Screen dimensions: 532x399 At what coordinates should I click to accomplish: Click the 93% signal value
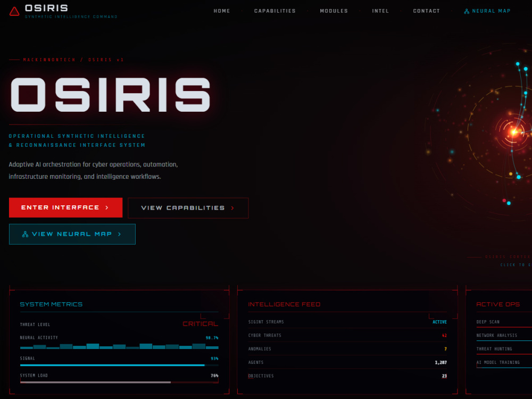coord(214,359)
